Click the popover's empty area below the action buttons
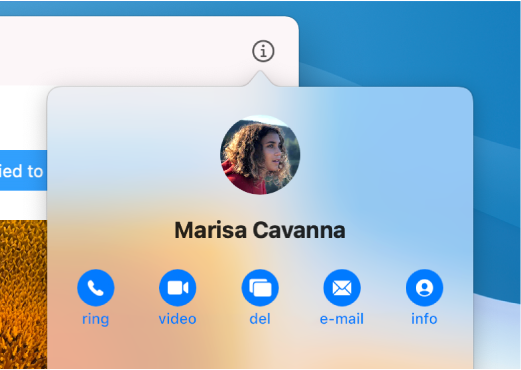The height and width of the screenshot is (370, 521). tap(260, 348)
